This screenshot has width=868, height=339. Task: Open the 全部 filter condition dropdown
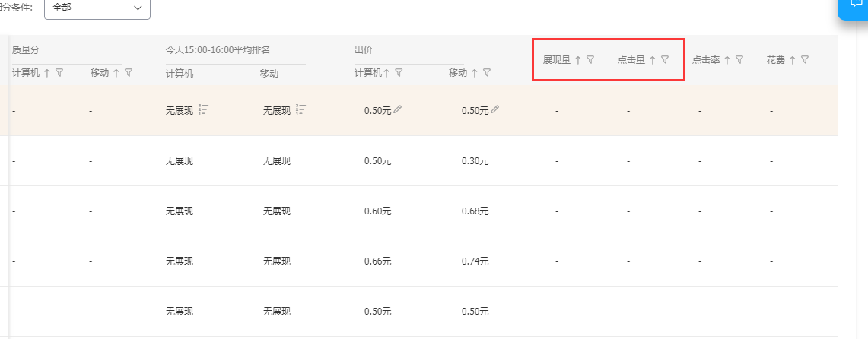(x=97, y=8)
